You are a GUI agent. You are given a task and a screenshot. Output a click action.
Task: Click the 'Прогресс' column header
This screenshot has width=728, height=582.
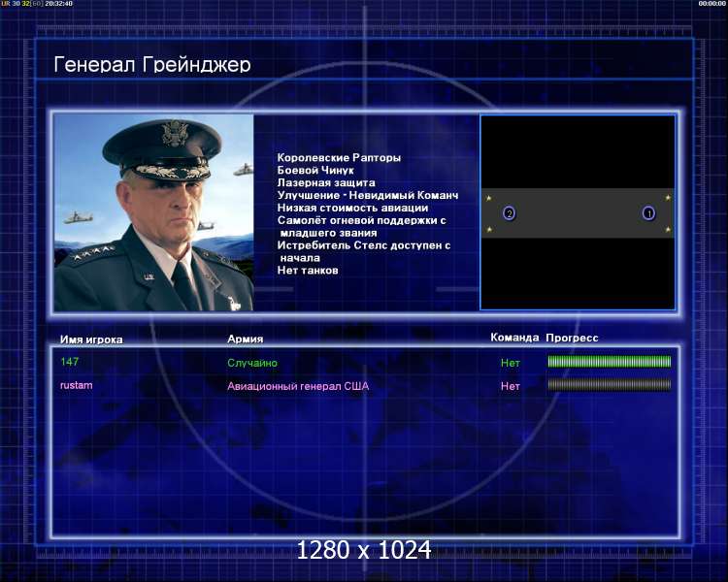(x=572, y=338)
